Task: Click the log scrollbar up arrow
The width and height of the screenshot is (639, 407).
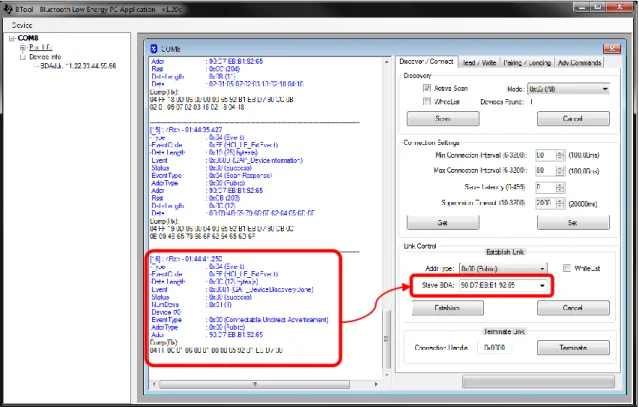Action: pos(386,62)
